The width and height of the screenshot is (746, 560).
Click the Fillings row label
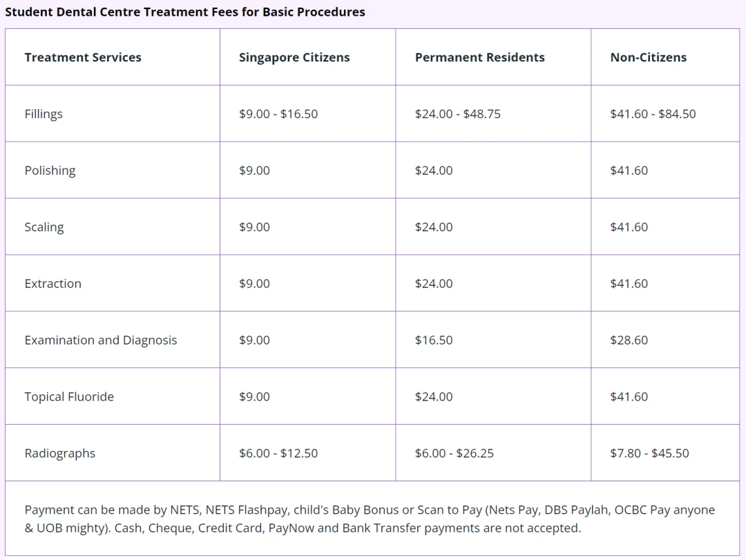(44, 114)
